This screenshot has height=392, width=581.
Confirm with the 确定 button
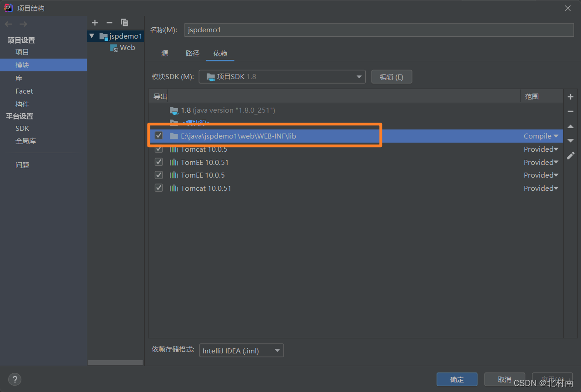click(x=457, y=379)
